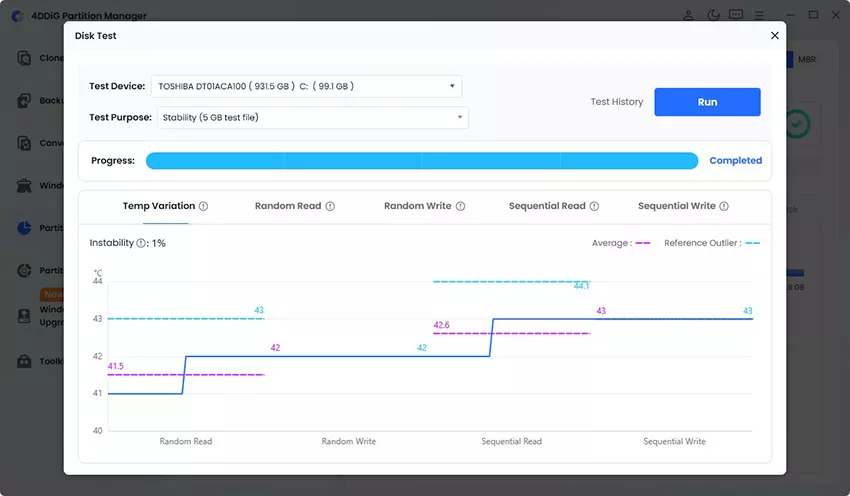The image size is (850, 496).
Task: Click the Instability info icon
Action: tap(141, 243)
